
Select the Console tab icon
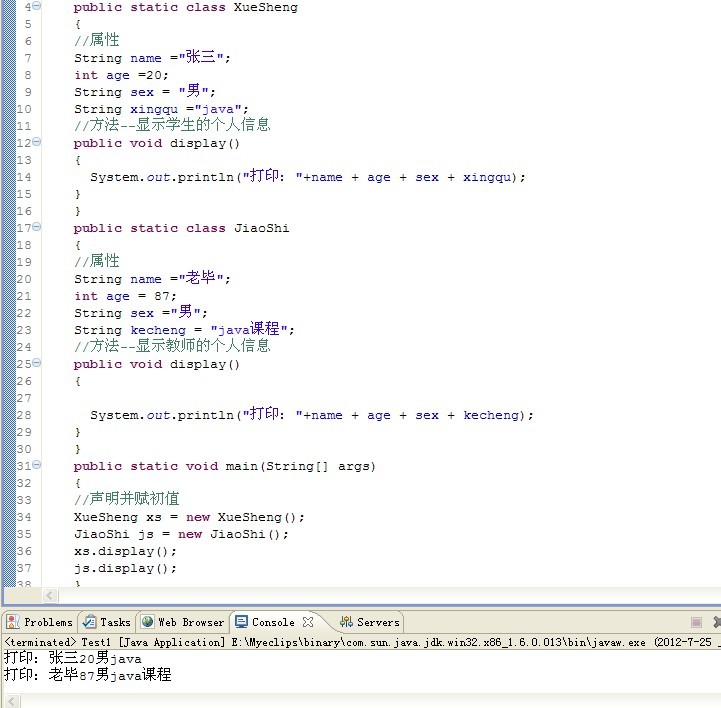[242, 622]
